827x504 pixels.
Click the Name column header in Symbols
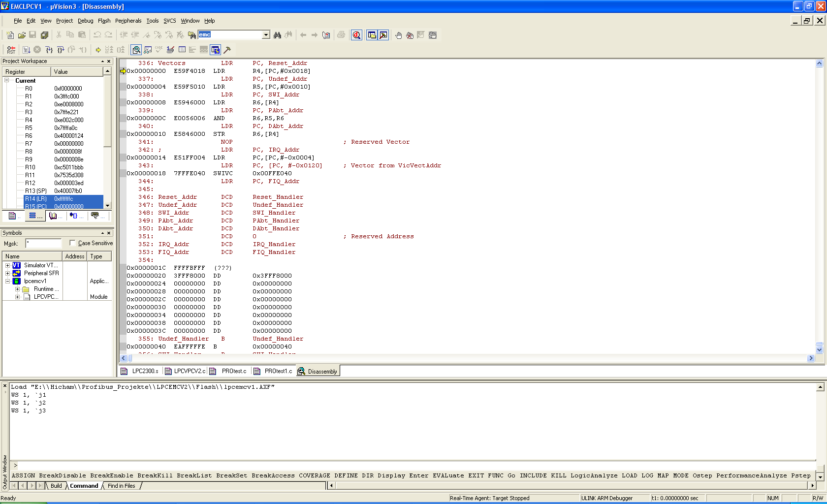pyautogui.click(x=32, y=256)
